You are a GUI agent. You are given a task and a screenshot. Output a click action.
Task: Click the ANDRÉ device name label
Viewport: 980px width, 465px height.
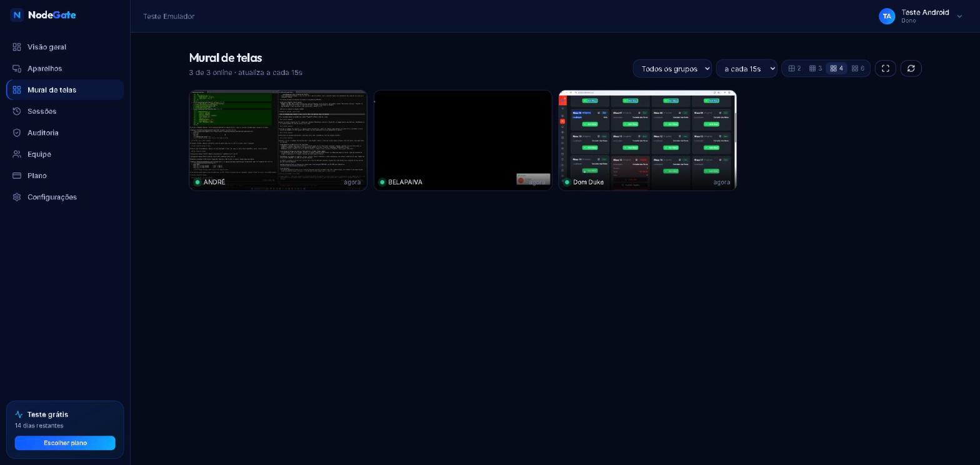(214, 182)
